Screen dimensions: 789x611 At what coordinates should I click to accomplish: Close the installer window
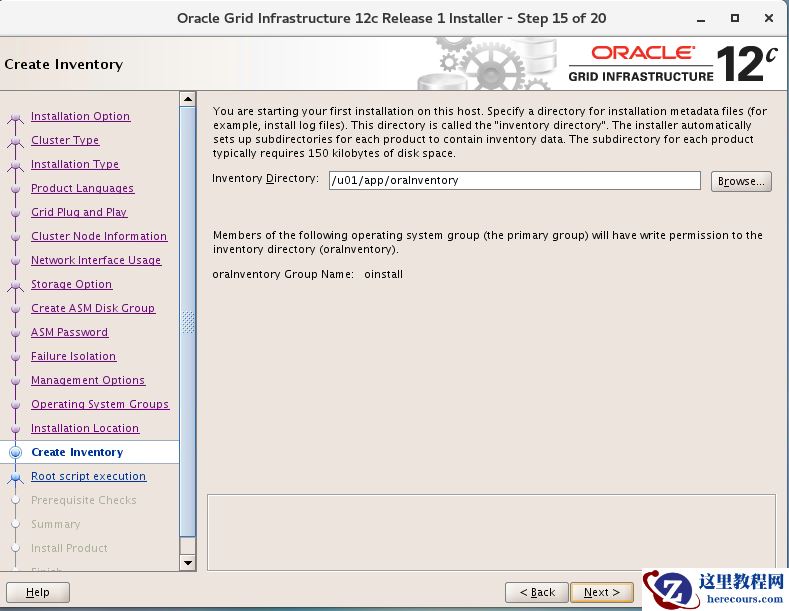tap(769, 18)
